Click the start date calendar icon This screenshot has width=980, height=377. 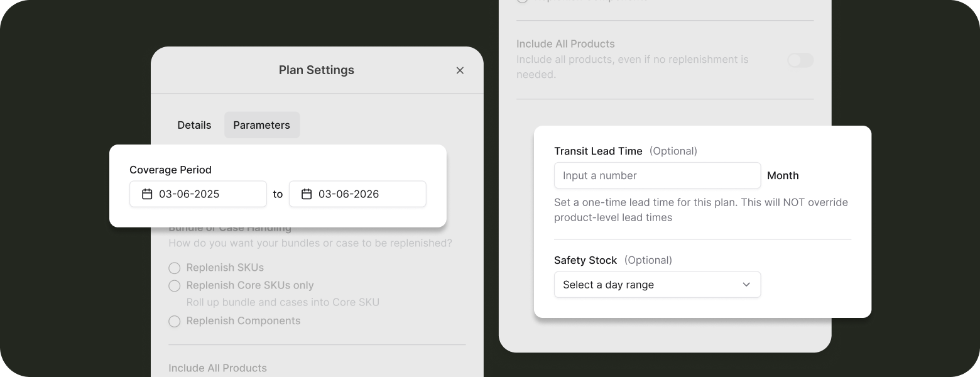click(147, 194)
